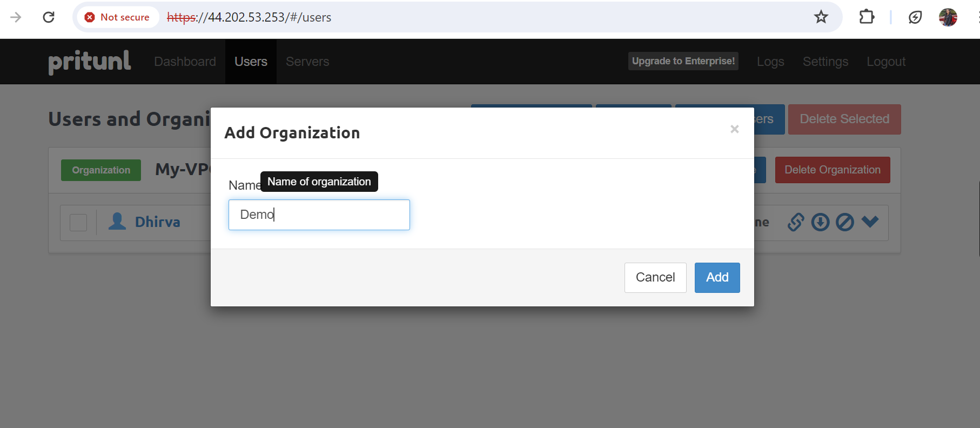The image size is (980, 428).
Task: Download Dhirva's profile with download icon
Action: [820, 222]
